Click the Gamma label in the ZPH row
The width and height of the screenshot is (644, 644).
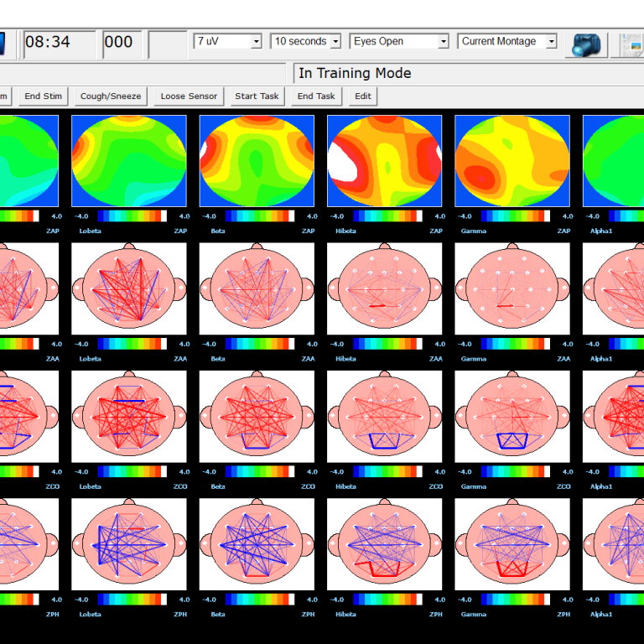(x=473, y=614)
